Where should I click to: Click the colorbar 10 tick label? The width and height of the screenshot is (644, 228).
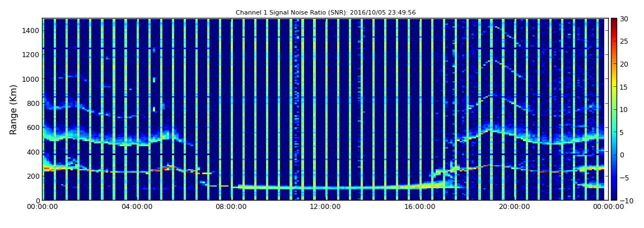point(624,109)
